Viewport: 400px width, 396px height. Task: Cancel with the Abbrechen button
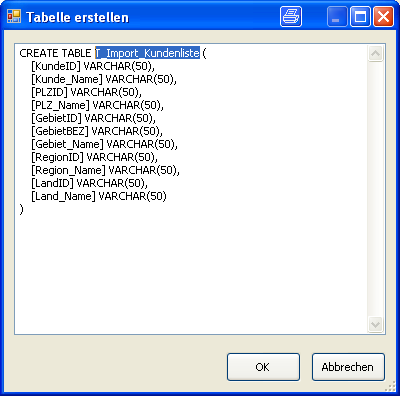pos(348,367)
